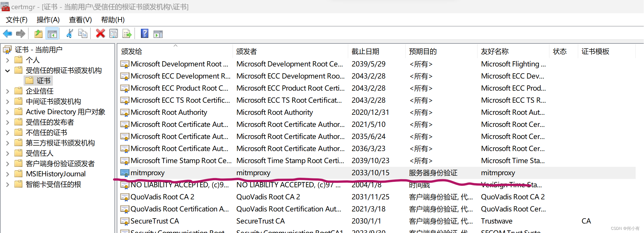The width and height of the screenshot is (644, 233).
Task: Click the Forward arrow toolbar icon
Action: pyautogui.click(x=21, y=34)
